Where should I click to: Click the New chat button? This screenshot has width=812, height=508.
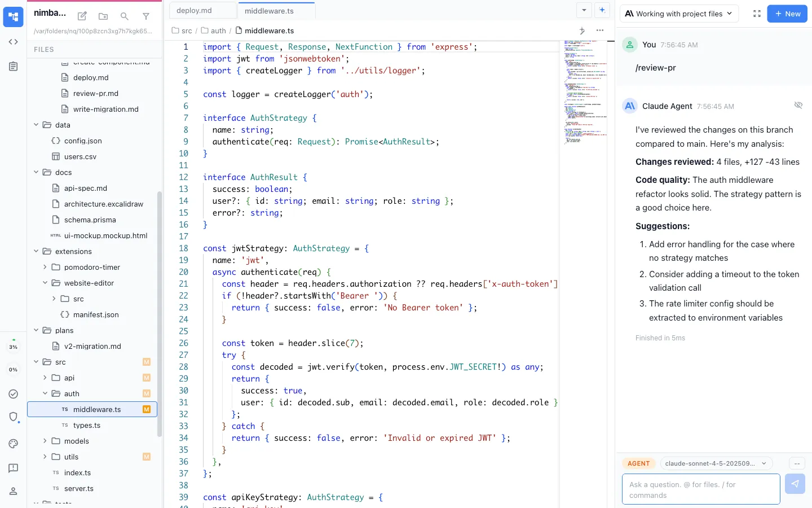click(x=787, y=14)
